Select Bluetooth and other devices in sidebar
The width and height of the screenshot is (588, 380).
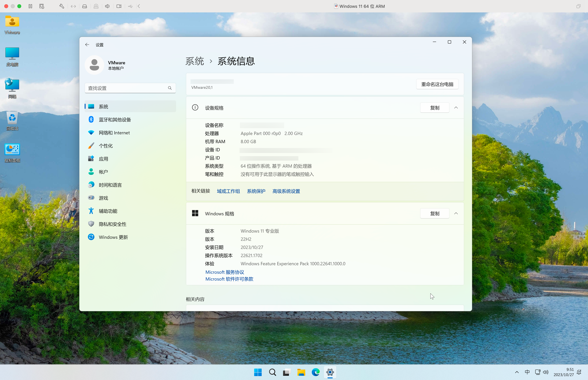(115, 120)
